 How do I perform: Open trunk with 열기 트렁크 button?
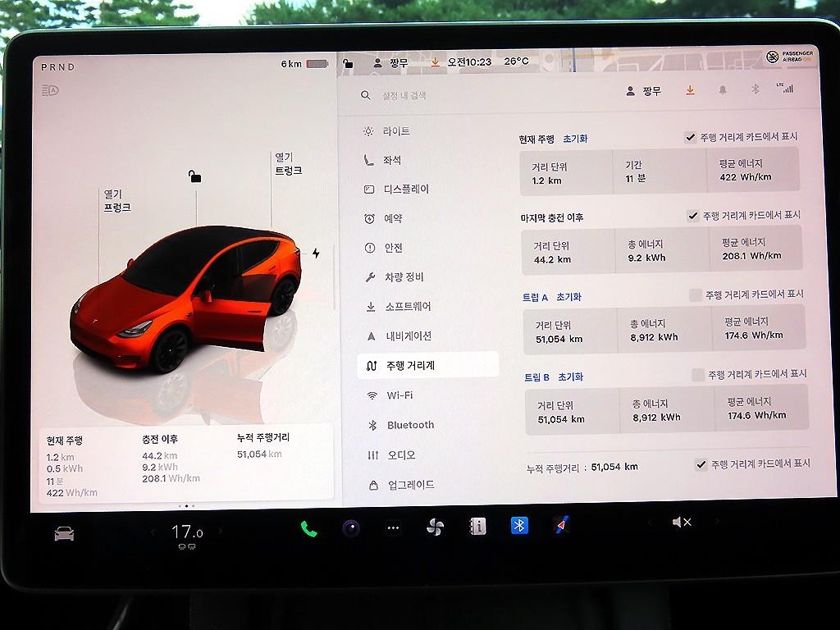click(x=288, y=164)
